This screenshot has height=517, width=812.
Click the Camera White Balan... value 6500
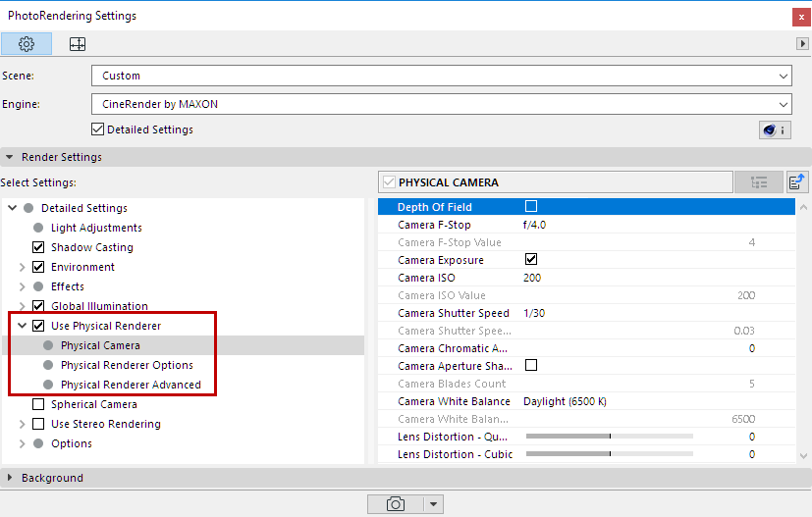pyautogui.click(x=743, y=419)
